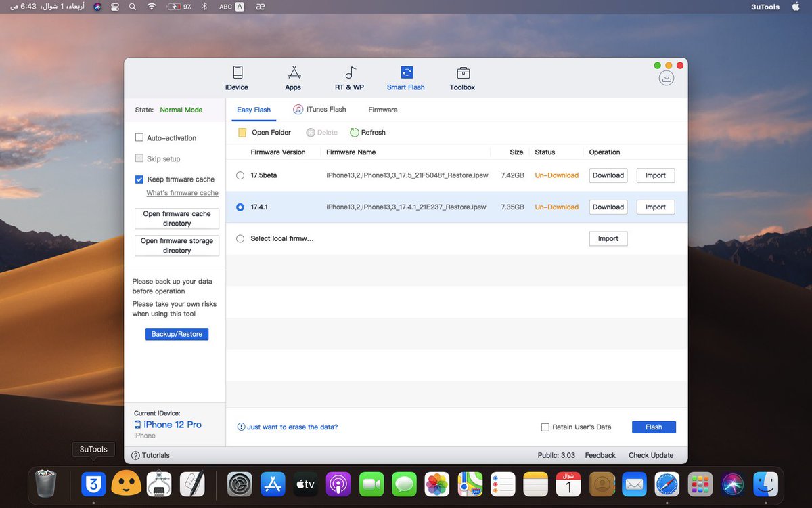Open Apple TV from the Dock
The image size is (812, 508).
tap(306, 484)
